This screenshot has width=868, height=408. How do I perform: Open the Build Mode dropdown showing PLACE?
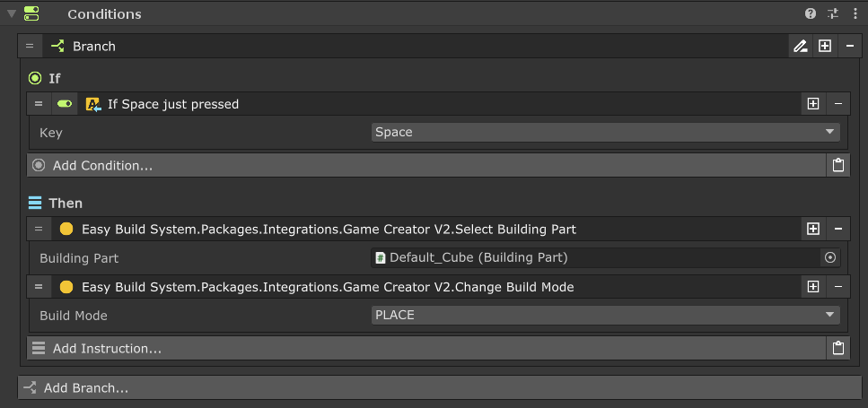click(x=606, y=316)
